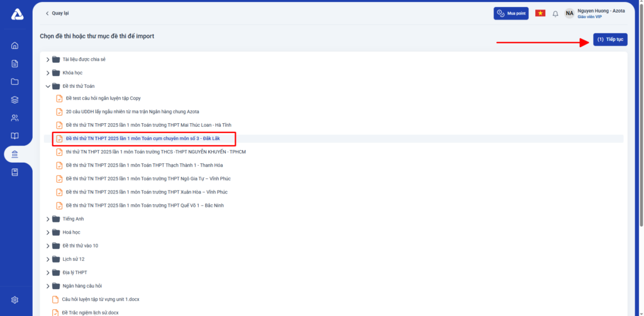Select the THPT Quế Võ 1 – Bắc Ninh exam

(145, 205)
